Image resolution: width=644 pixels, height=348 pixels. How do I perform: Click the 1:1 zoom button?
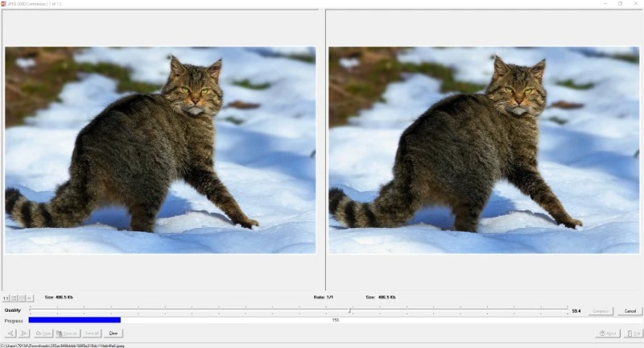5,298
